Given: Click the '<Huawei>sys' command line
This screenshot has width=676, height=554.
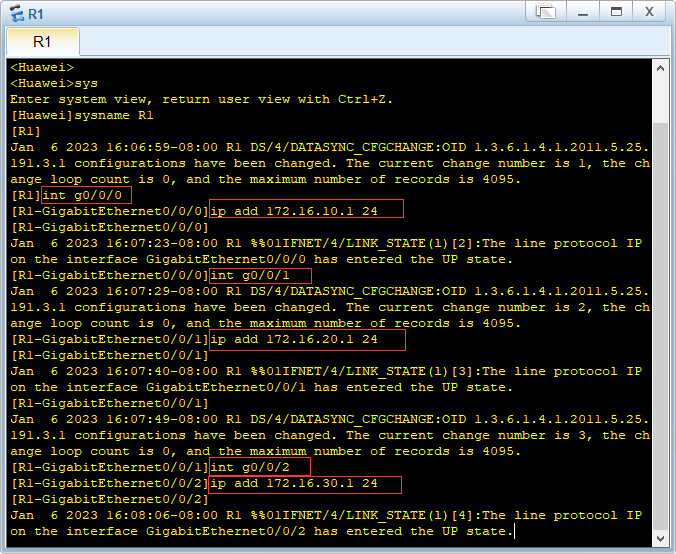Looking at the screenshot, I should point(54,83).
